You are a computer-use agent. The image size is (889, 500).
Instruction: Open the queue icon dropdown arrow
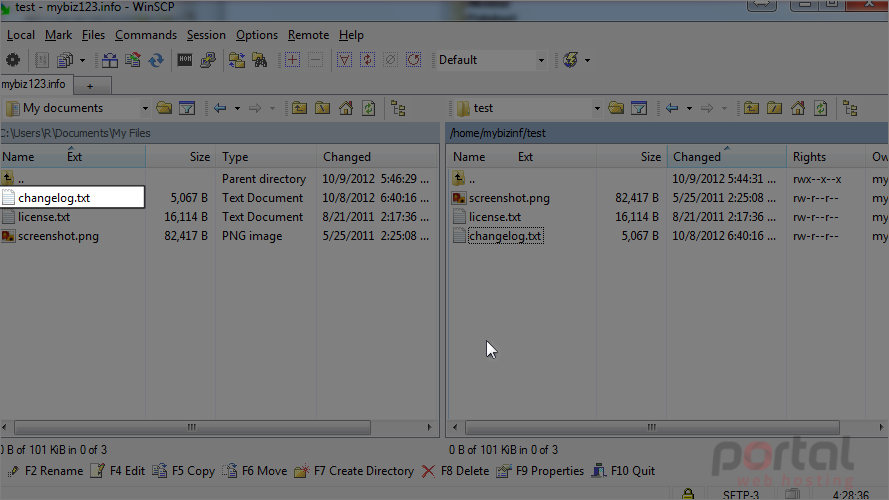(82, 60)
